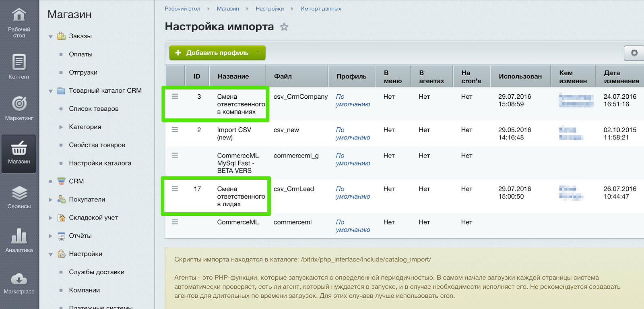Go to Настройки in the breadcrumb
The width and height of the screenshot is (644, 309).
(x=269, y=8)
